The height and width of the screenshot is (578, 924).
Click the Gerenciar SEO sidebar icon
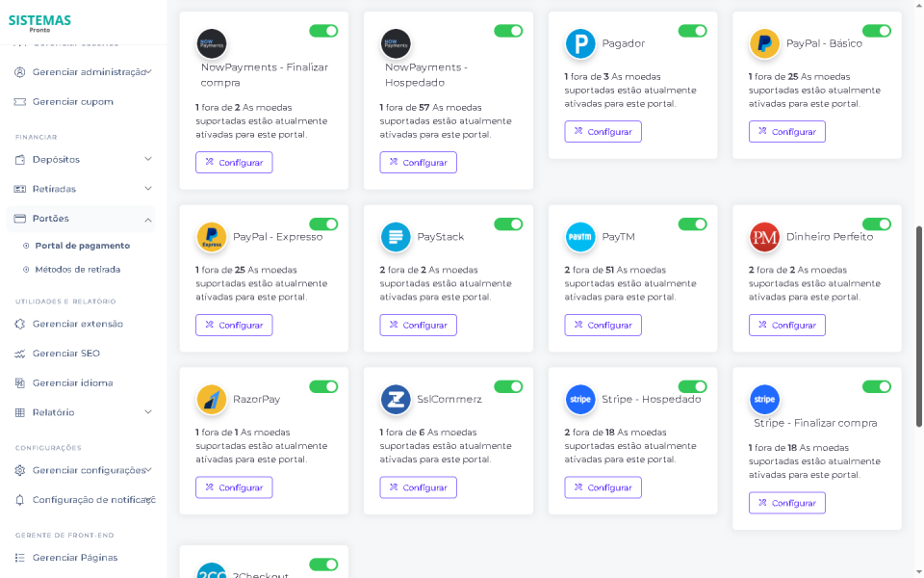[18, 354]
